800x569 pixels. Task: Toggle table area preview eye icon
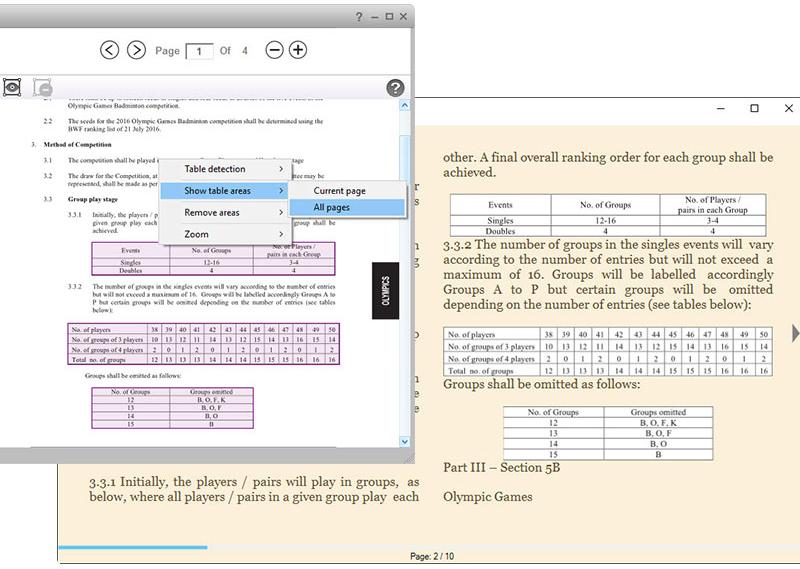point(12,87)
